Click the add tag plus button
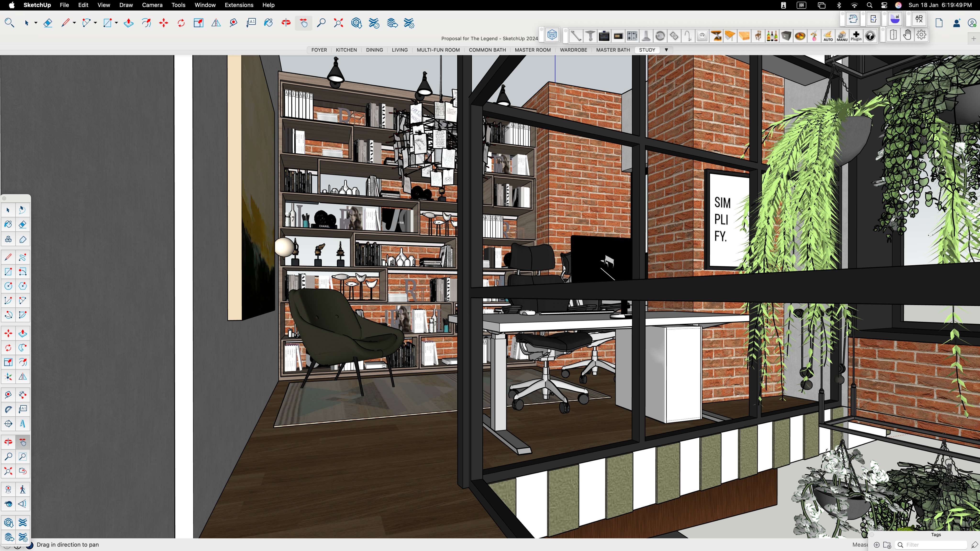This screenshot has width=980, height=551. 877,545
